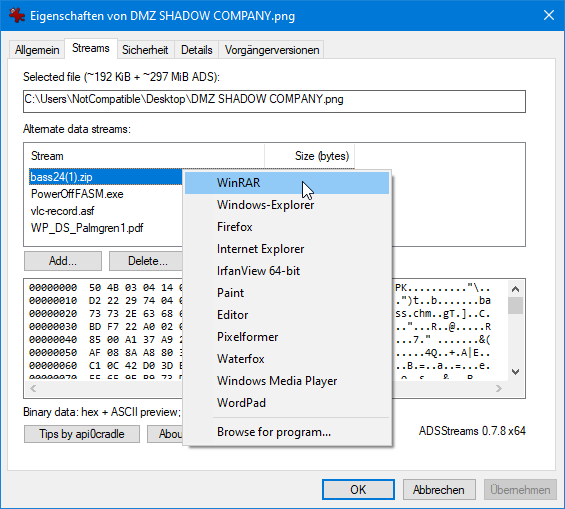Viewport: 565px width, 509px height.
Task: Confirm with the OK button
Action: click(x=358, y=490)
